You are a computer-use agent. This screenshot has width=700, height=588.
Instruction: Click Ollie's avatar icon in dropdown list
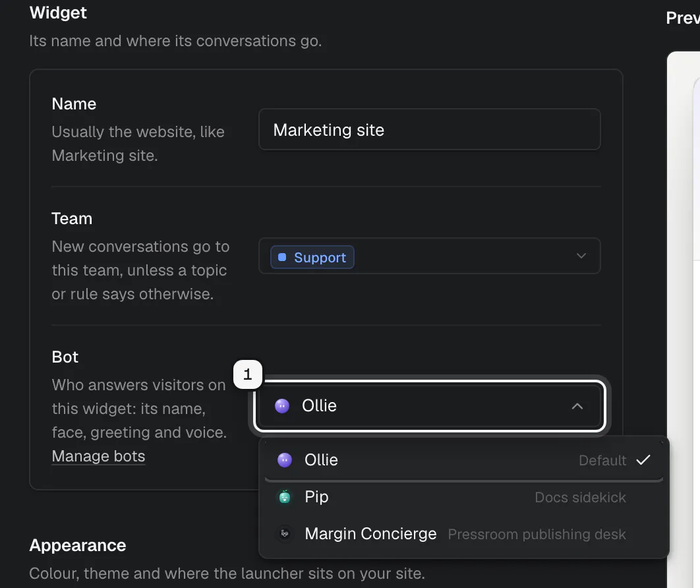(x=284, y=460)
